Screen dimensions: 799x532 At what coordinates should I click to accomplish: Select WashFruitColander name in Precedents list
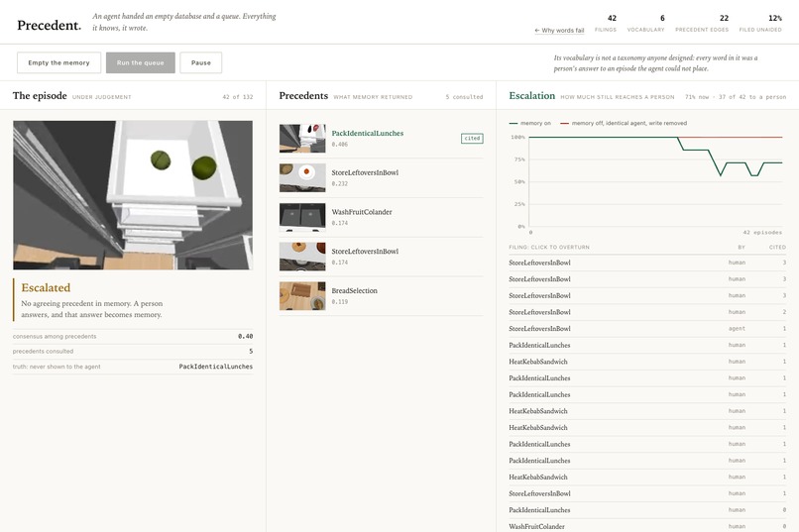point(362,212)
